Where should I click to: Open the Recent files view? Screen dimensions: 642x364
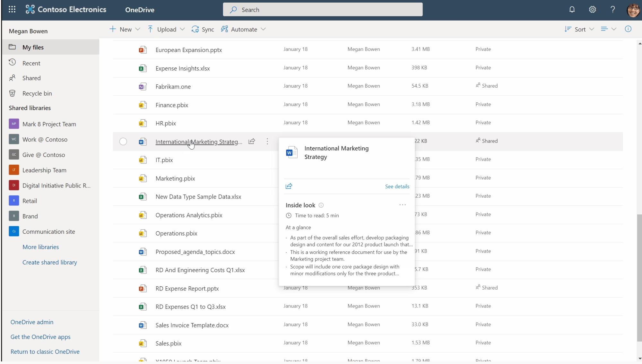[31, 63]
